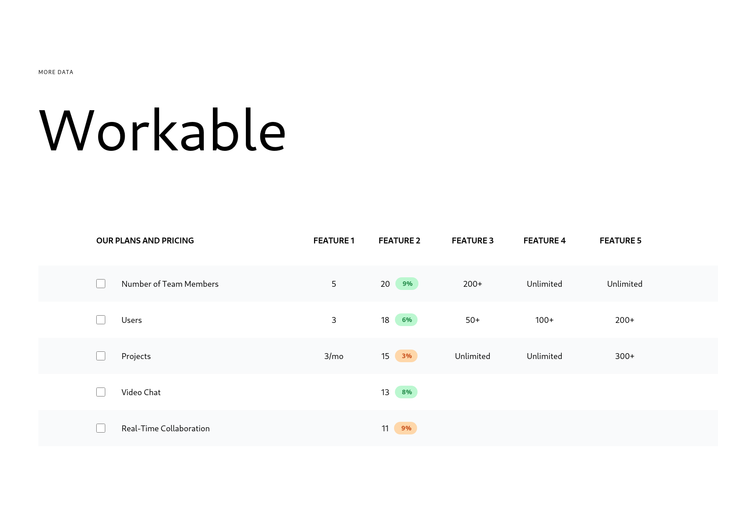Click the '100+' cell in Users row
The height and width of the screenshot is (532, 756).
coord(545,320)
